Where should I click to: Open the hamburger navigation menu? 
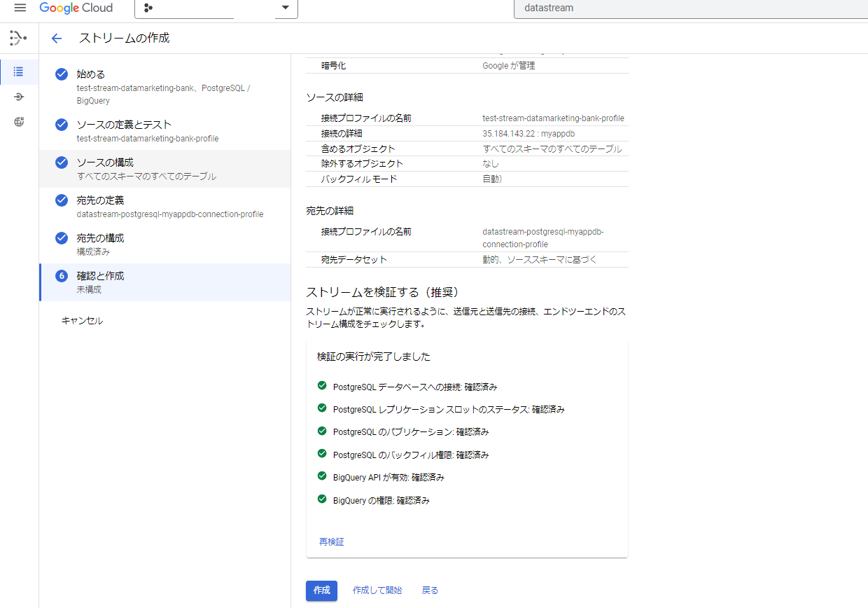point(20,8)
